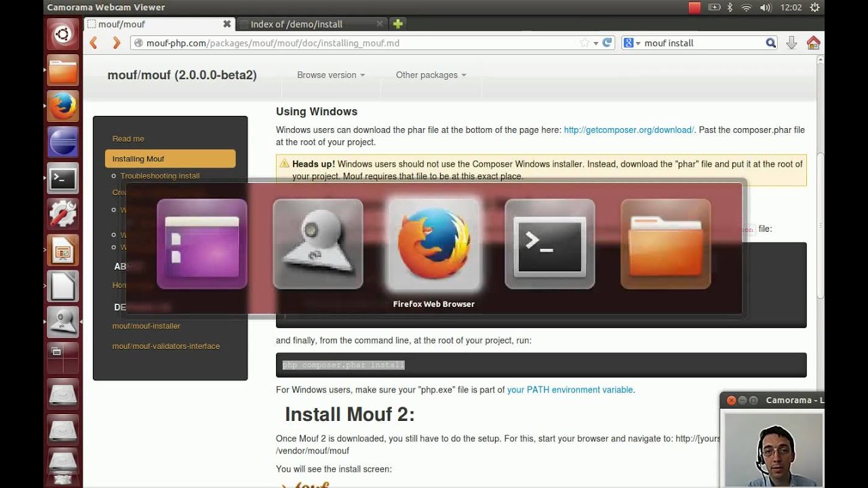Open mouf/mouf-installer dependency link

point(146,326)
